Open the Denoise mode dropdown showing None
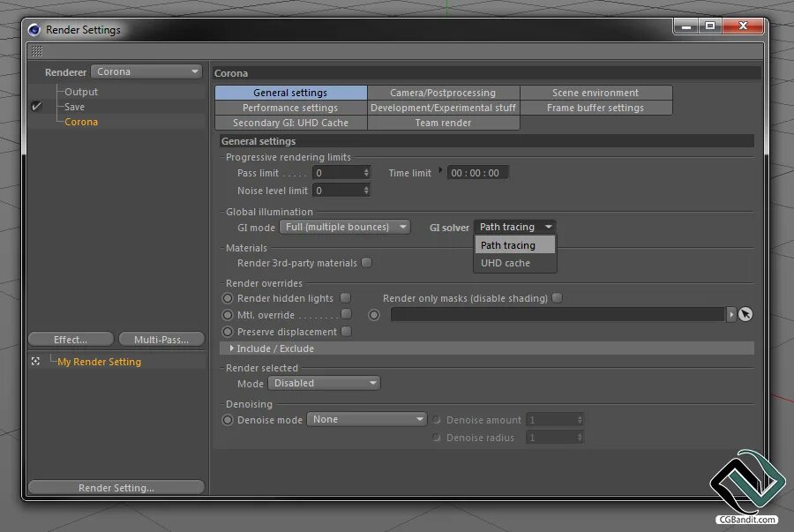This screenshot has height=532, width=794. (367, 419)
